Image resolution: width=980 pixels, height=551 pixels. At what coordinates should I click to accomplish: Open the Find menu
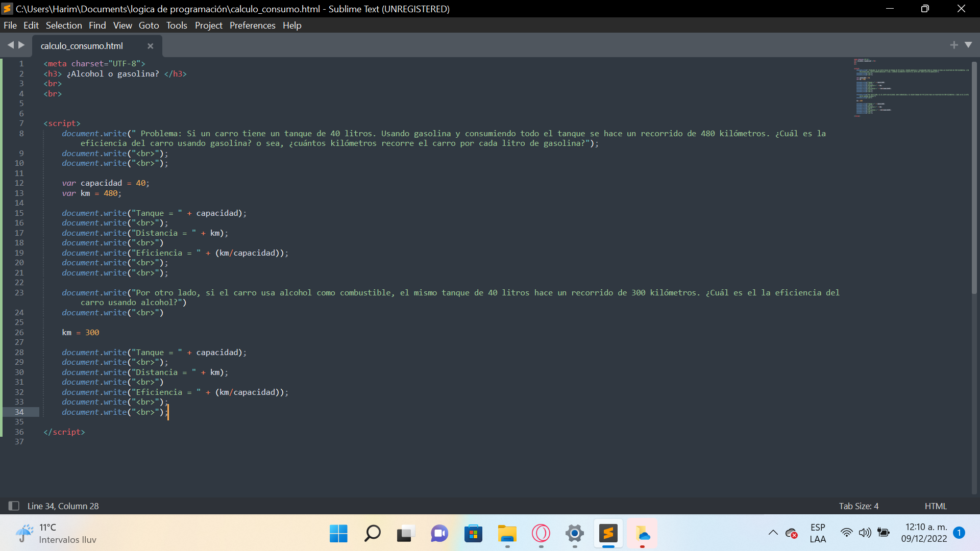pos(97,26)
